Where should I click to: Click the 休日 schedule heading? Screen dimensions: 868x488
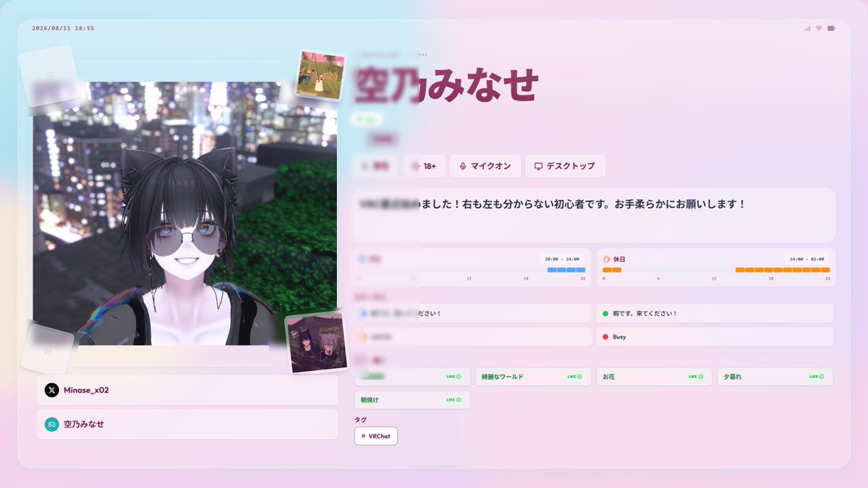coord(619,259)
